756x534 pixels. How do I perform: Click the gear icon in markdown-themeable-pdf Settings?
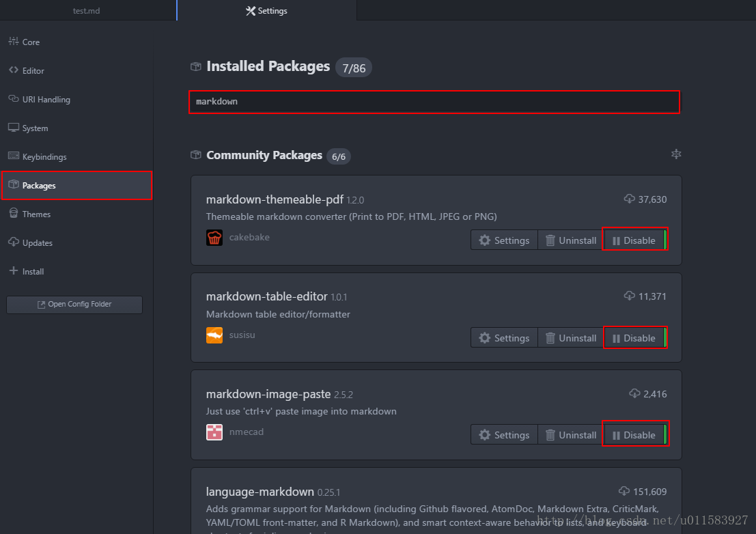point(485,240)
